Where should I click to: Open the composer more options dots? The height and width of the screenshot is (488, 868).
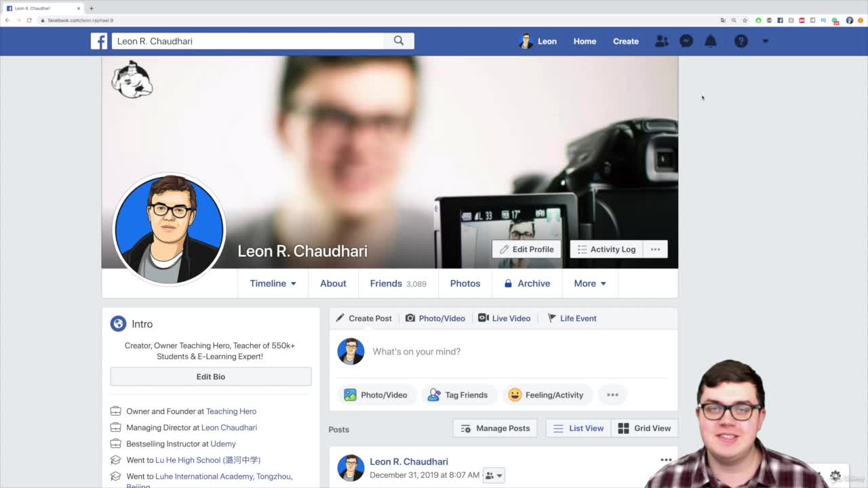pyautogui.click(x=612, y=395)
